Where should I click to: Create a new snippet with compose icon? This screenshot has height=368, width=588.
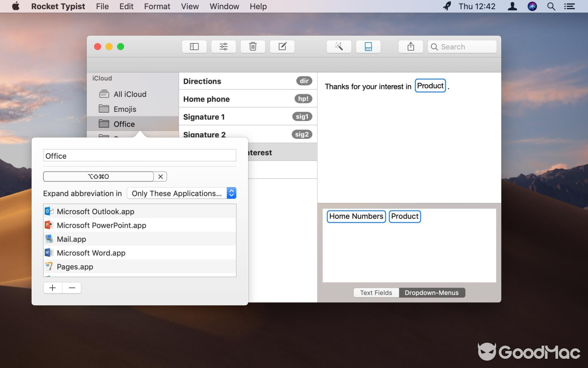tap(282, 46)
